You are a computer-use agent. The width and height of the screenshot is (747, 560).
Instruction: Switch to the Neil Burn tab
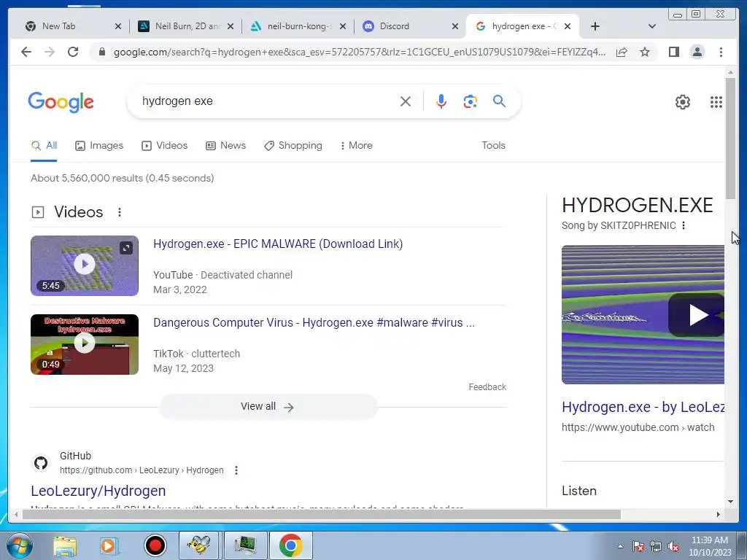pyautogui.click(x=186, y=26)
